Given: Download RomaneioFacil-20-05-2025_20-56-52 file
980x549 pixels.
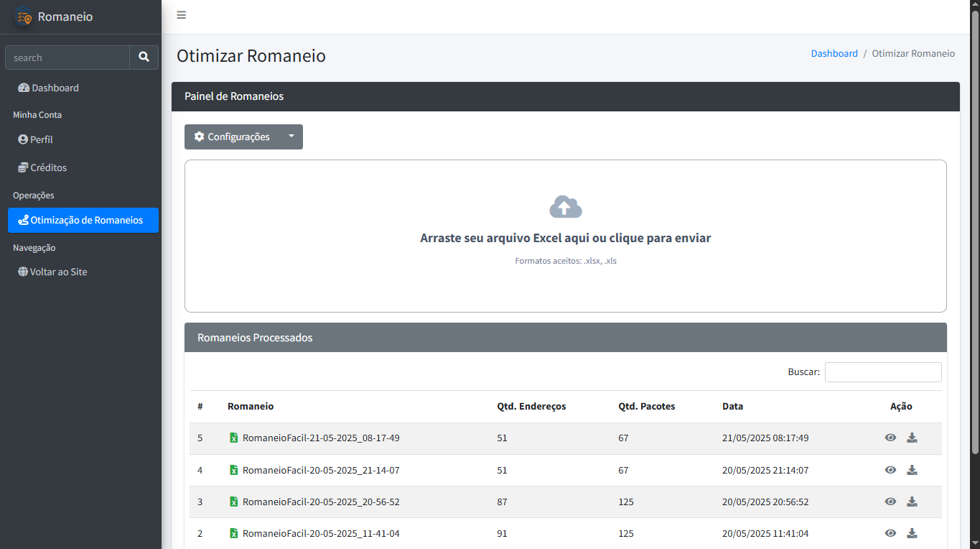Looking at the screenshot, I should (x=912, y=502).
